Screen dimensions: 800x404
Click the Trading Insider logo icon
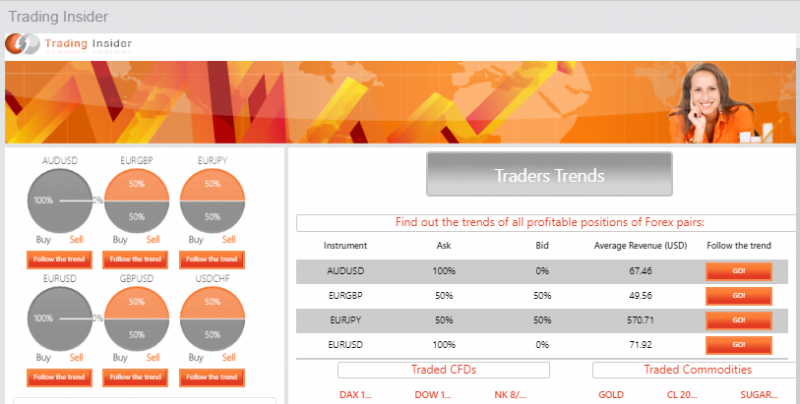(x=22, y=44)
